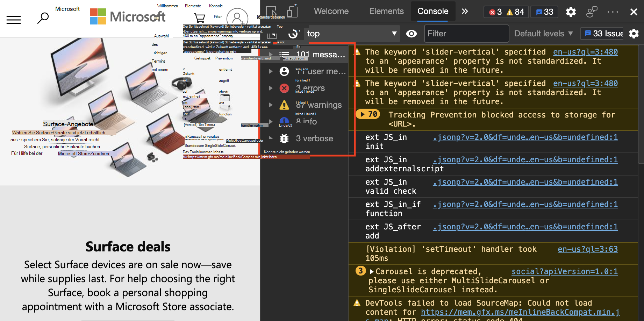This screenshot has height=321, width=644.
Task: Toggle the live expression eye icon
Action: 412,34
